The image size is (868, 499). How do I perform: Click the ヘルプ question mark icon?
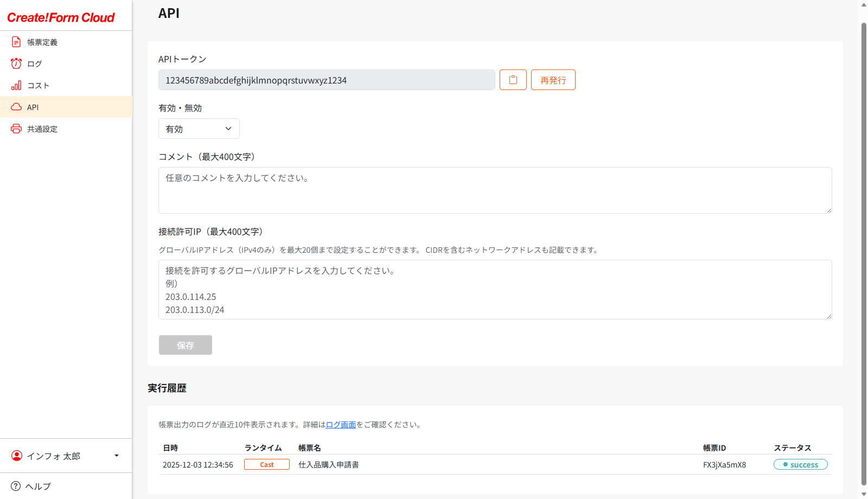tap(16, 486)
